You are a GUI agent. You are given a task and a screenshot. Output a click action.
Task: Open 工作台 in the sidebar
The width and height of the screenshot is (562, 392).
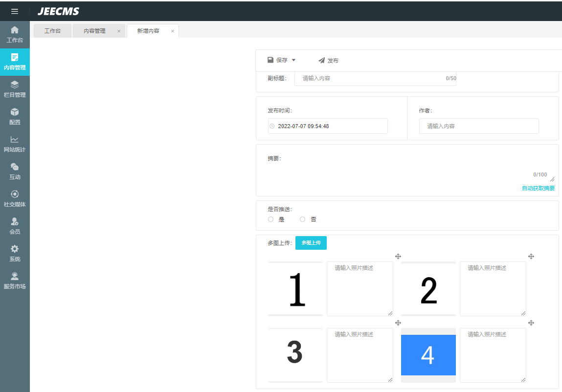pos(15,35)
